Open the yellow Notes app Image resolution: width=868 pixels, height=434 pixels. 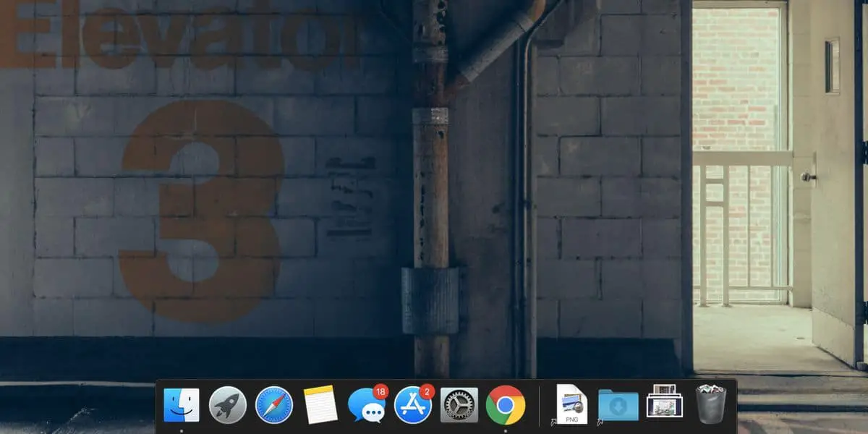click(320, 405)
